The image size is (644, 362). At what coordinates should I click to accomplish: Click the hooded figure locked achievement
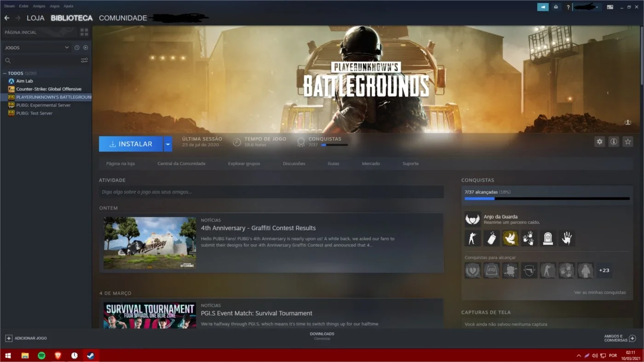pos(586,270)
